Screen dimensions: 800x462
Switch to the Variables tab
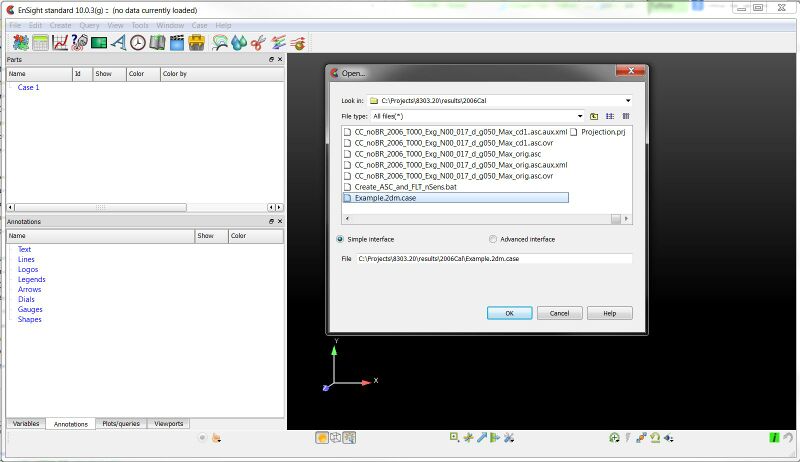tap(26, 424)
